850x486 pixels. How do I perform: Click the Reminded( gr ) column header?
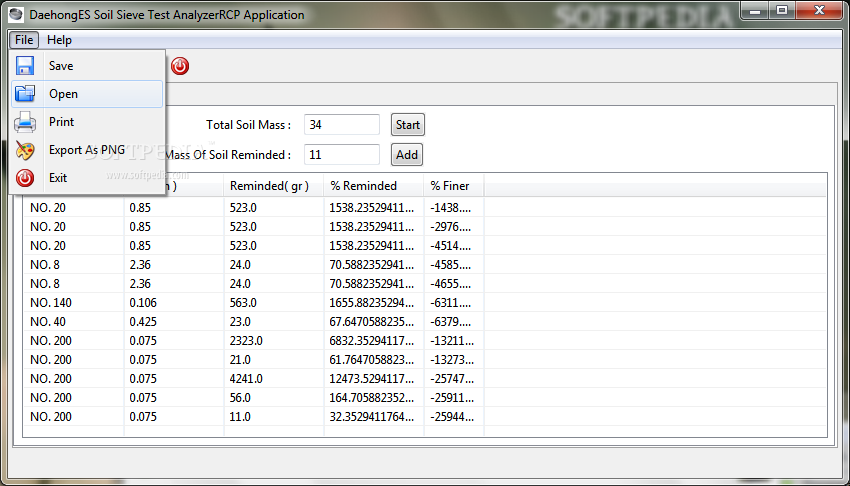pyautogui.click(x=274, y=185)
